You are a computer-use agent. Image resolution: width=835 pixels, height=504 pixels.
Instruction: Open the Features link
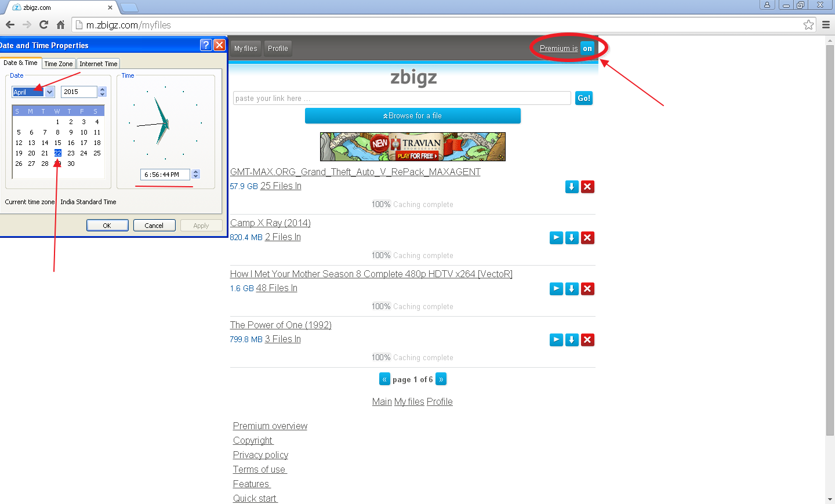252,484
